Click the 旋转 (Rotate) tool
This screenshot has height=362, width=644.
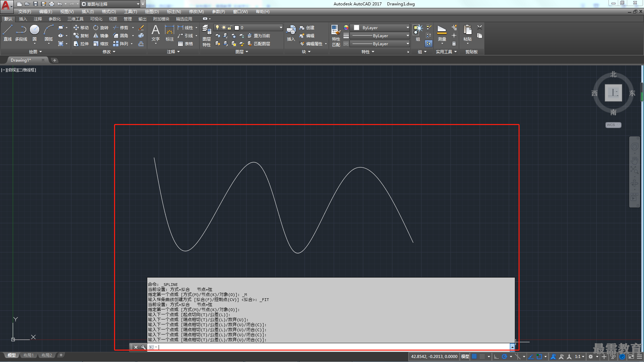click(x=101, y=27)
